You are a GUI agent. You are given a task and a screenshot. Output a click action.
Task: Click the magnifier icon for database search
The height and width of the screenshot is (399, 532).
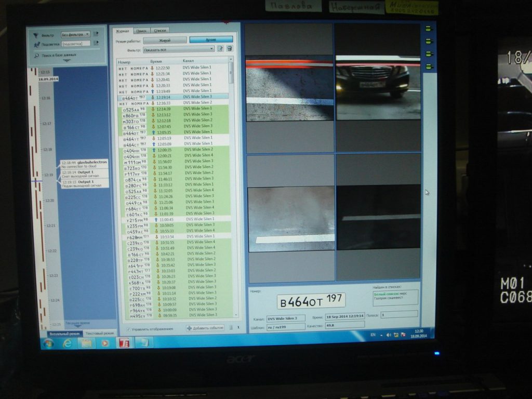(x=36, y=55)
